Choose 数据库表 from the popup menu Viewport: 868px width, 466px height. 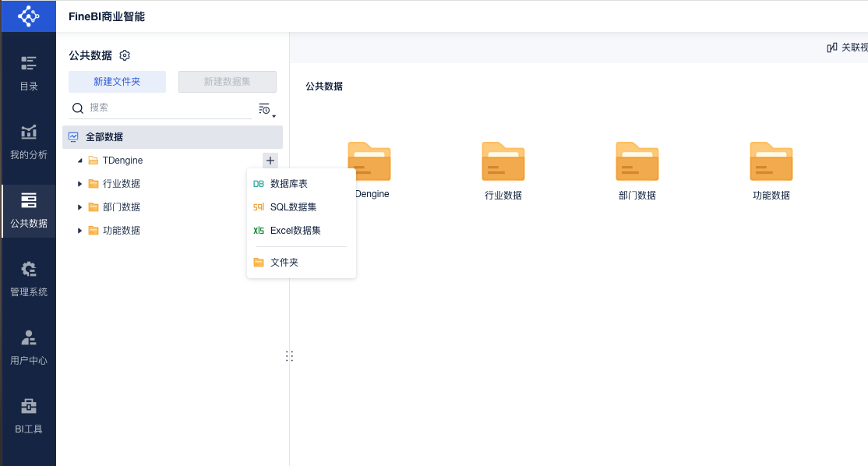point(288,184)
